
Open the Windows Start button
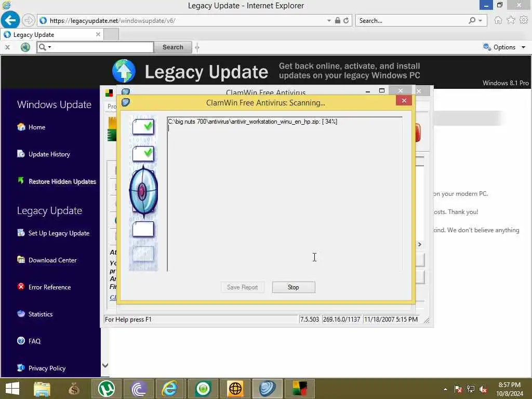coord(12,389)
